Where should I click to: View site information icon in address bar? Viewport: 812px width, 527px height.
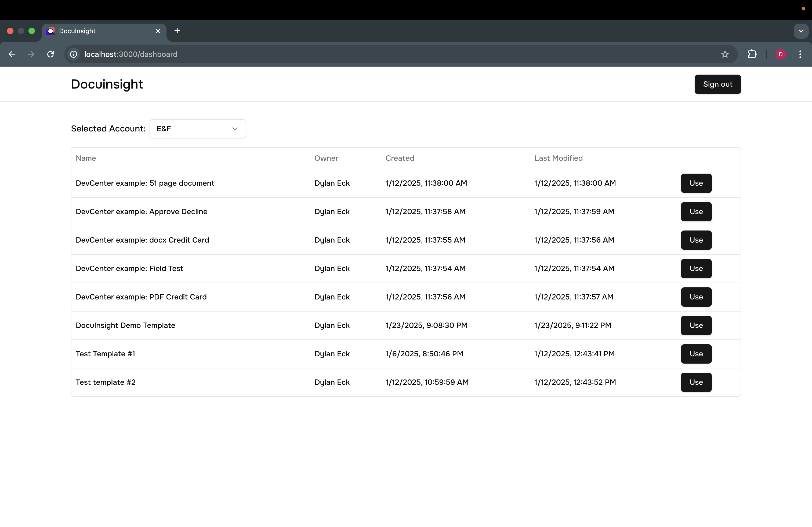[73, 54]
